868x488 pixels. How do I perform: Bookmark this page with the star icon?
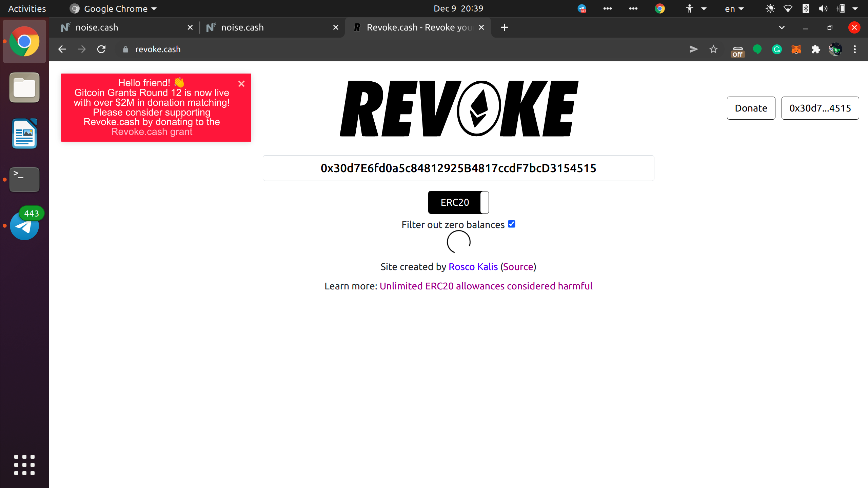coord(713,49)
